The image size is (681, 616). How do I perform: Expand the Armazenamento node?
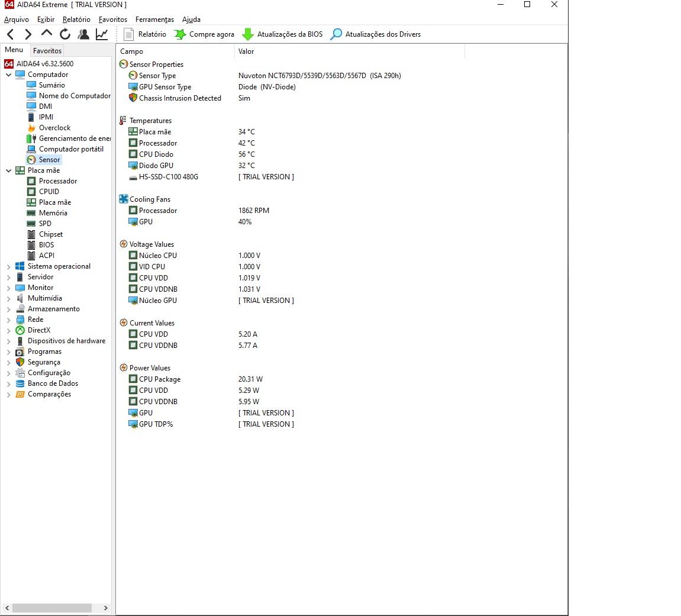click(x=8, y=309)
